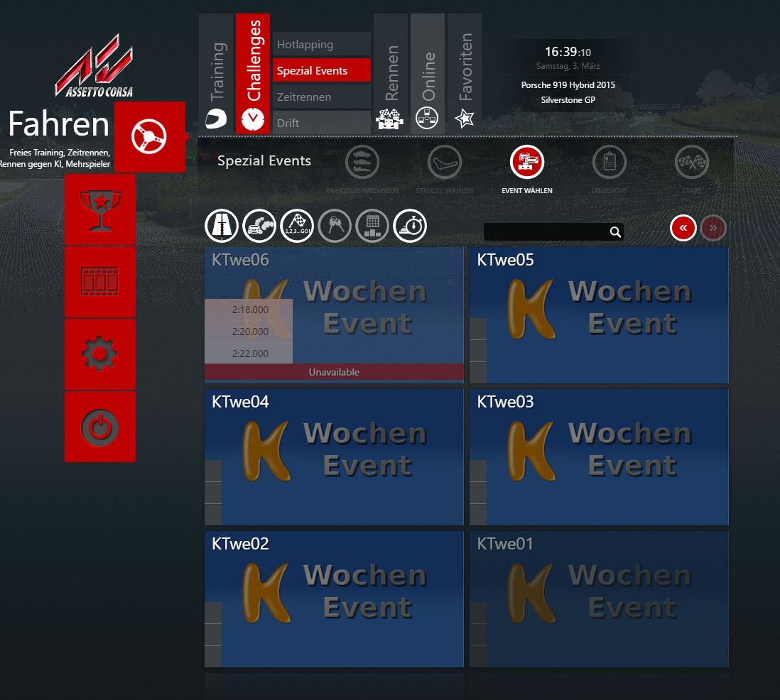Click the Start checkered flags icon
The width and height of the screenshot is (780, 700).
coord(691,162)
